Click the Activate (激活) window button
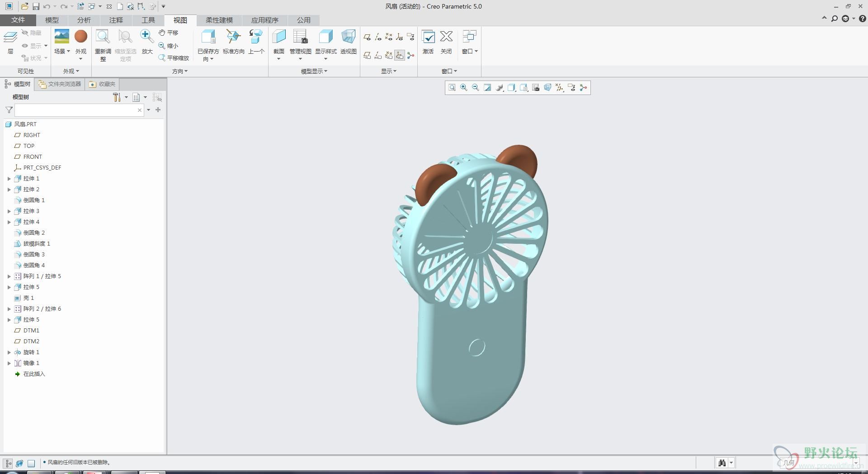Image resolution: width=868 pixels, height=474 pixels. pyautogui.click(x=428, y=42)
